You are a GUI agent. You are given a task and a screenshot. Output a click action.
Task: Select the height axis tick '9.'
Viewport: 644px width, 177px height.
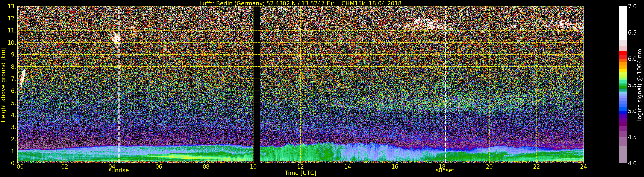(14, 55)
